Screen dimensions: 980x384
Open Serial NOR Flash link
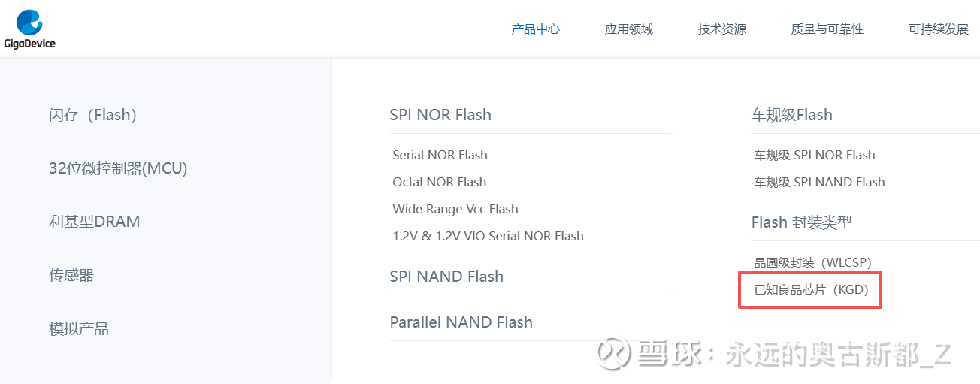[440, 155]
